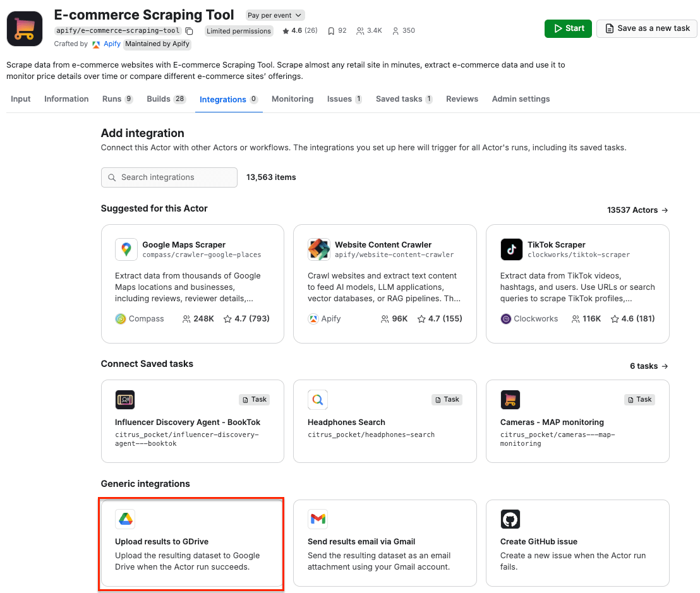700x593 pixels.
Task: Click the Google Drive icon on GDrive card
Action: (125, 518)
